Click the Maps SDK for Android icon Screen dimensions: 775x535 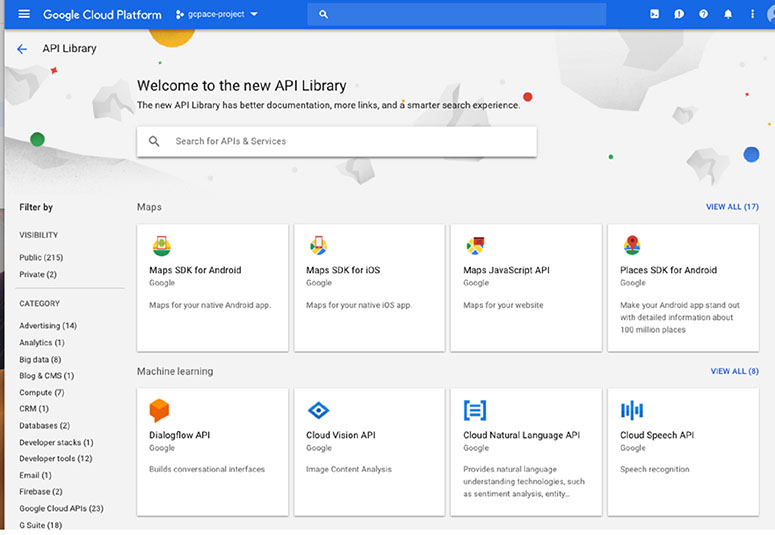pyautogui.click(x=162, y=245)
